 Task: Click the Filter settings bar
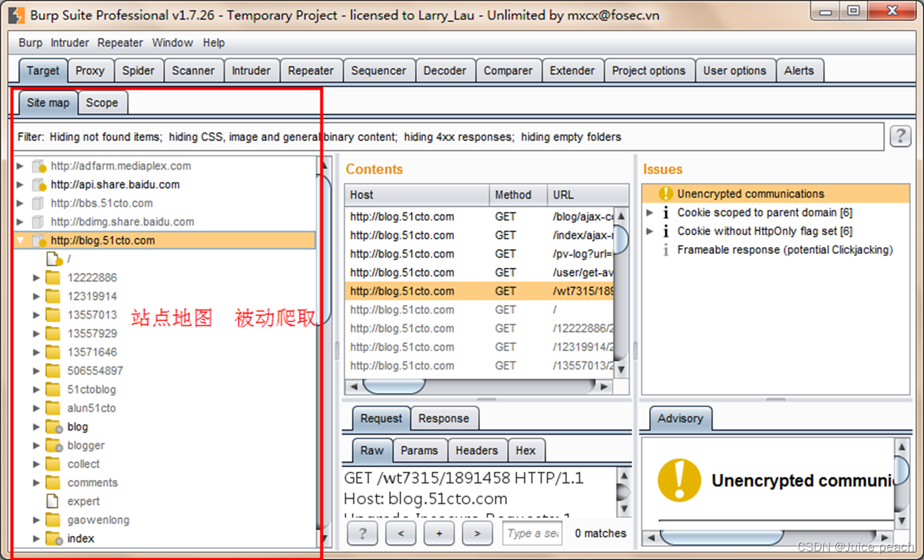pyautogui.click(x=449, y=137)
